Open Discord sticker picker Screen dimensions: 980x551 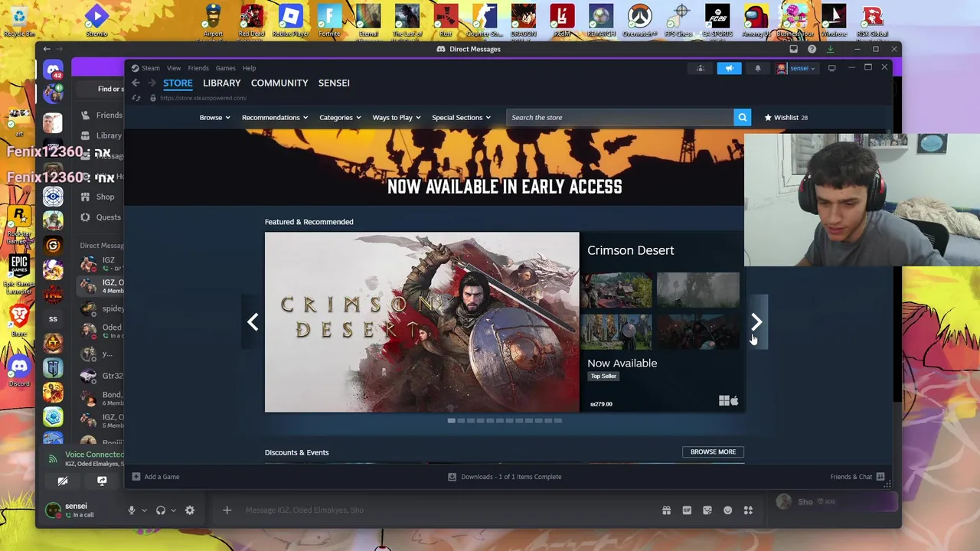(x=707, y=510)
